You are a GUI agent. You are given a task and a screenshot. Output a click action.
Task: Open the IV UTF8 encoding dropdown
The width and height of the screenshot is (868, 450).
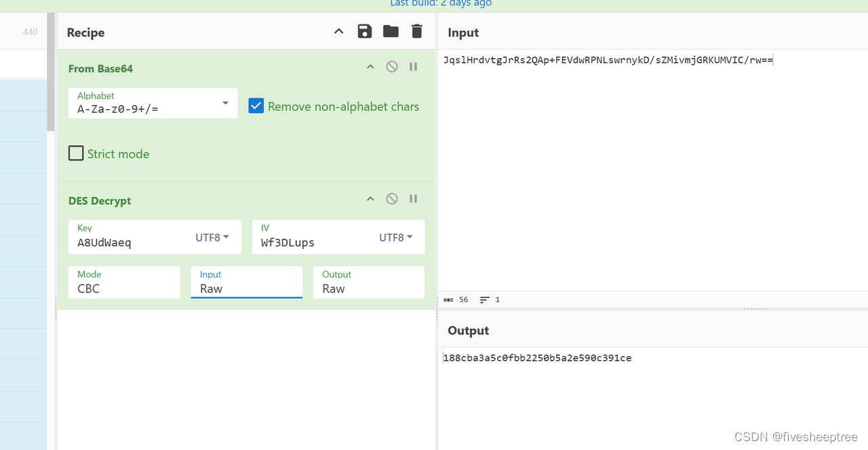pyautogui.click(x=395, y=237)
